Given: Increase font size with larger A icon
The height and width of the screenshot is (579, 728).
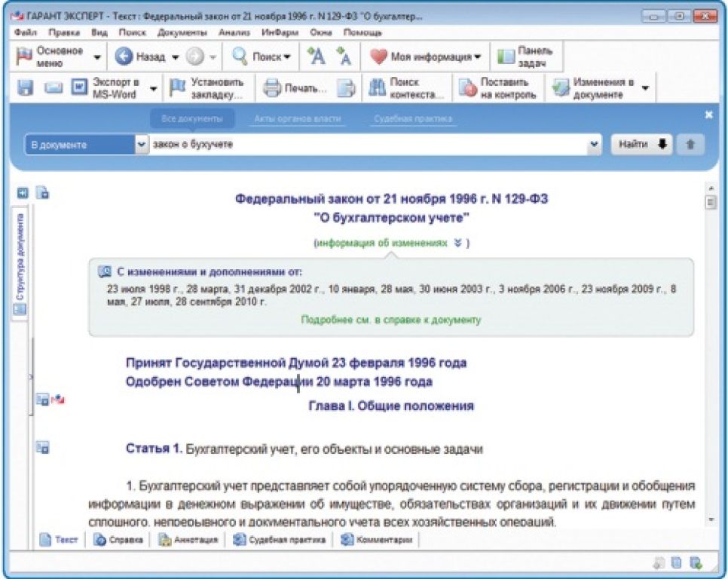Looking at the screenshot, I should point(317,57).
